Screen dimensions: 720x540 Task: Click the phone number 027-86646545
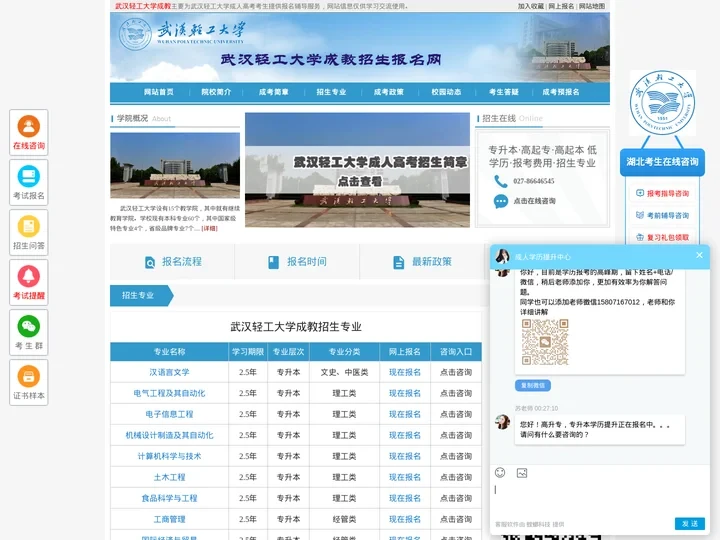tap(534, 181)
